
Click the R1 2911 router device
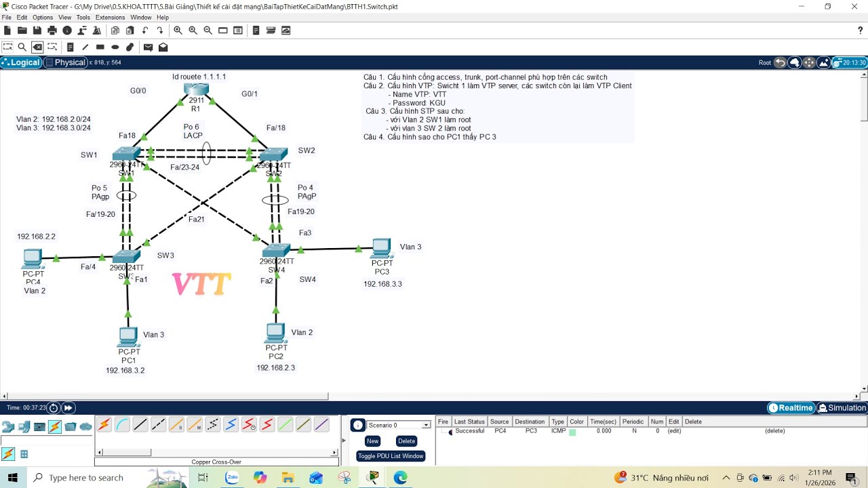click(196, 89)
